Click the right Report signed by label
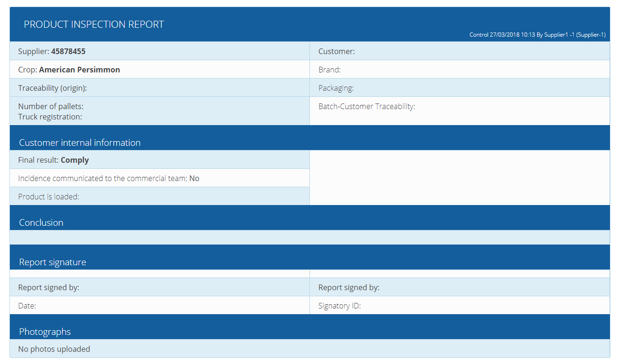This screenshot has width=617, height=364. click(349, 287)
